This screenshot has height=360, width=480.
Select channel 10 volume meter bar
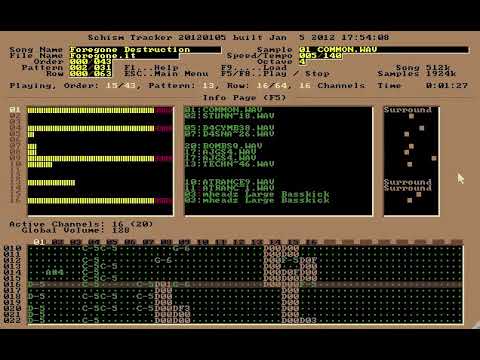40,165
